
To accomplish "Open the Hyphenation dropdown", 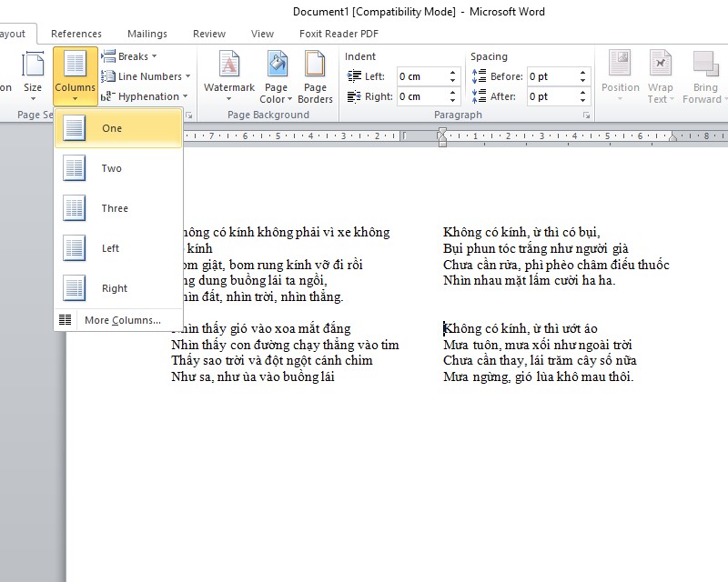I will 145,96.
